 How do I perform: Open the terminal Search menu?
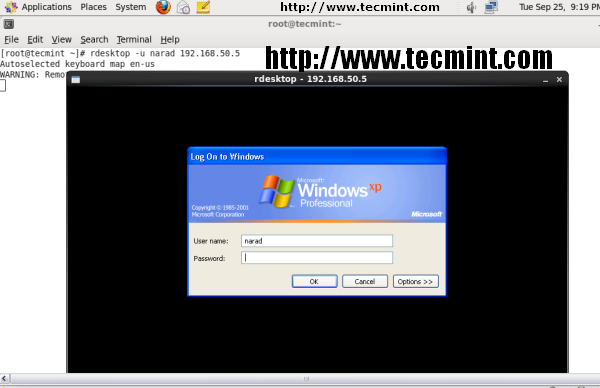[94, 39]
